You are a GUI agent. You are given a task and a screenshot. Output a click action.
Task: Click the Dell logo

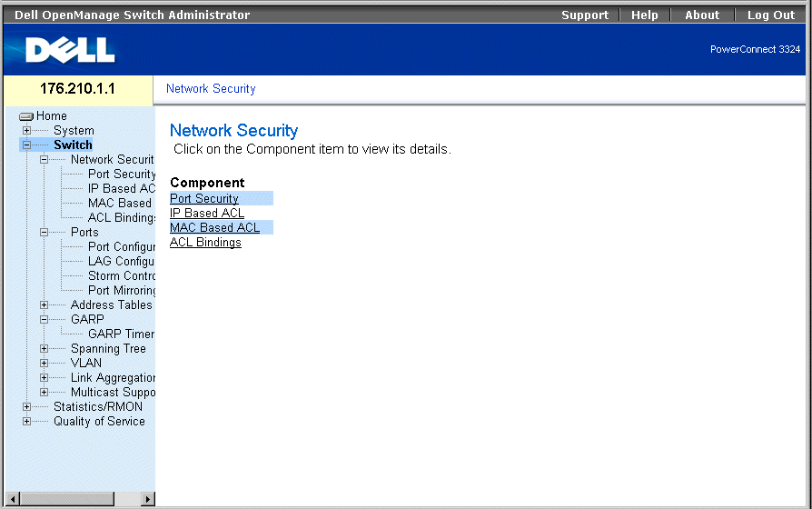tap(70, 50)
